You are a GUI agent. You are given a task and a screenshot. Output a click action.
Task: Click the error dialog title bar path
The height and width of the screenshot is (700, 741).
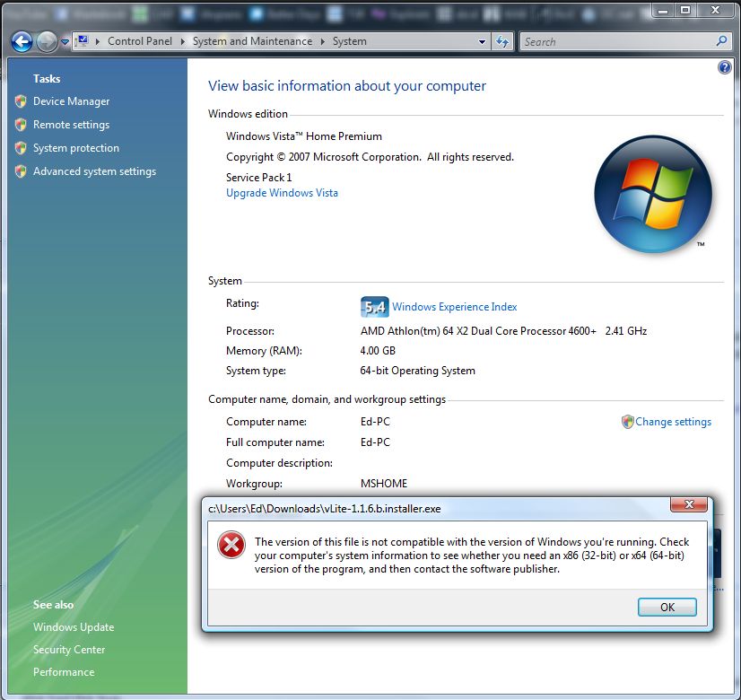click(325, 509)
